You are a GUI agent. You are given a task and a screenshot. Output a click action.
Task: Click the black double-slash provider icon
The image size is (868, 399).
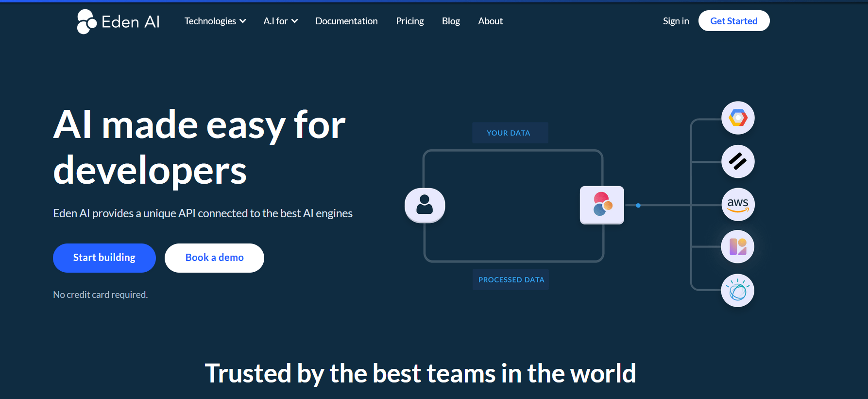(738, 161)
